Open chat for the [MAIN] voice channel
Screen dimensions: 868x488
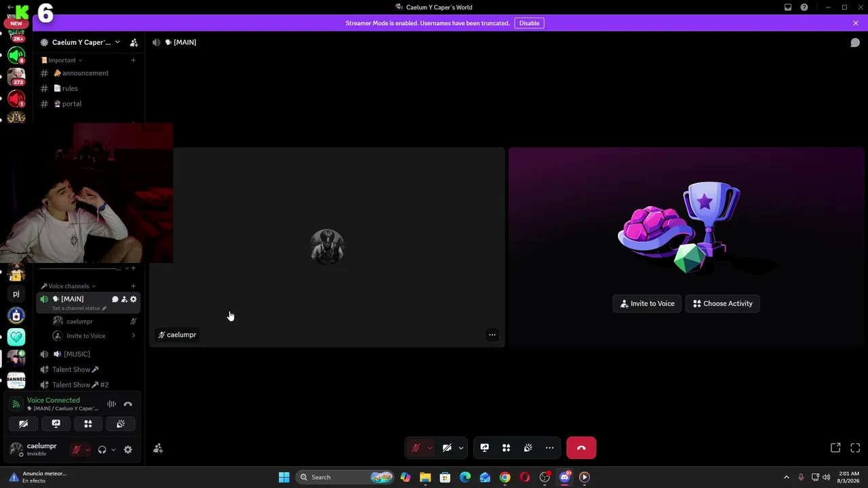115,299
